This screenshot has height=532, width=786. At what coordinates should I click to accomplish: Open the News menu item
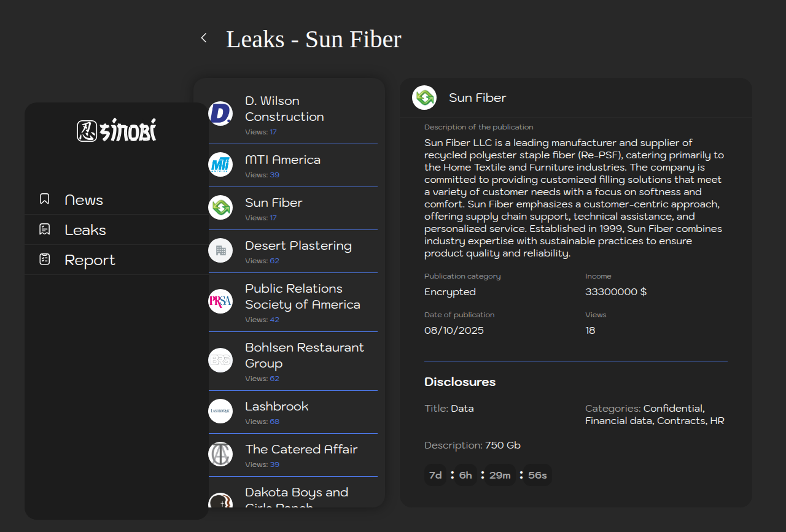(84, 200)
